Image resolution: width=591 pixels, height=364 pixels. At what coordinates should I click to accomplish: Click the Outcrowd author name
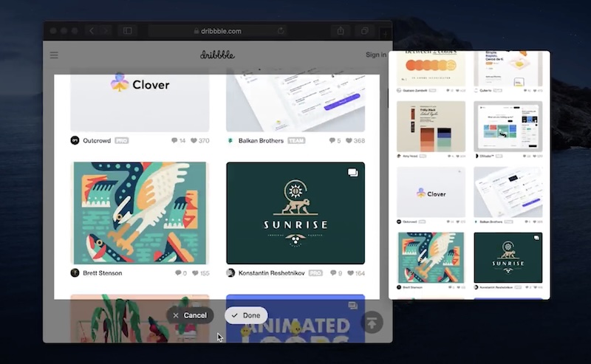pyautogui.click(x=97, y=140)
